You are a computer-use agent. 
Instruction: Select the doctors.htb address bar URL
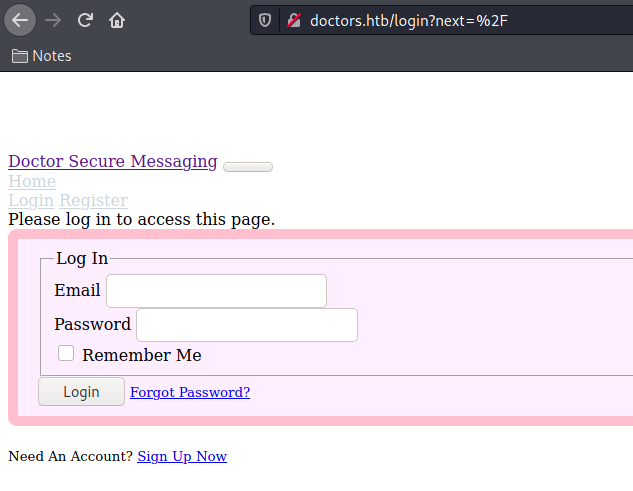tap(409, 21)
